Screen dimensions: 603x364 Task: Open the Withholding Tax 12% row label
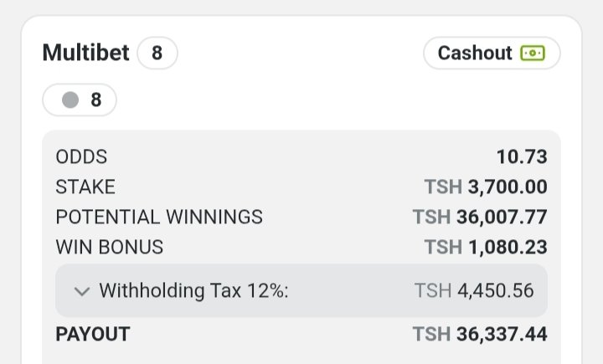193,290
